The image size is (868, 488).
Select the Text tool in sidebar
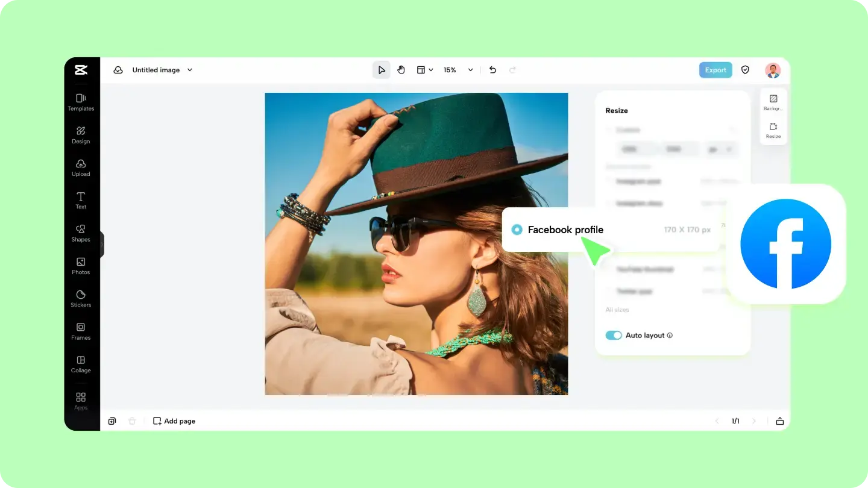pyautogui.click(x=81, y=200)
